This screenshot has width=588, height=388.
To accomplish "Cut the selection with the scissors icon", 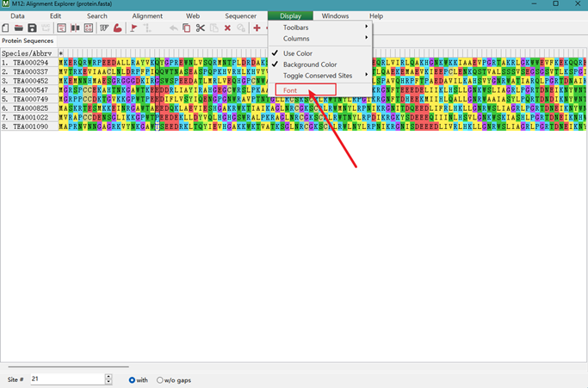I will 201,28.
